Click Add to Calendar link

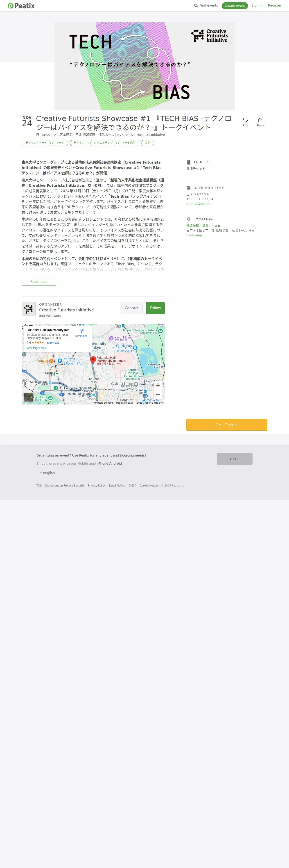point(199,204)
